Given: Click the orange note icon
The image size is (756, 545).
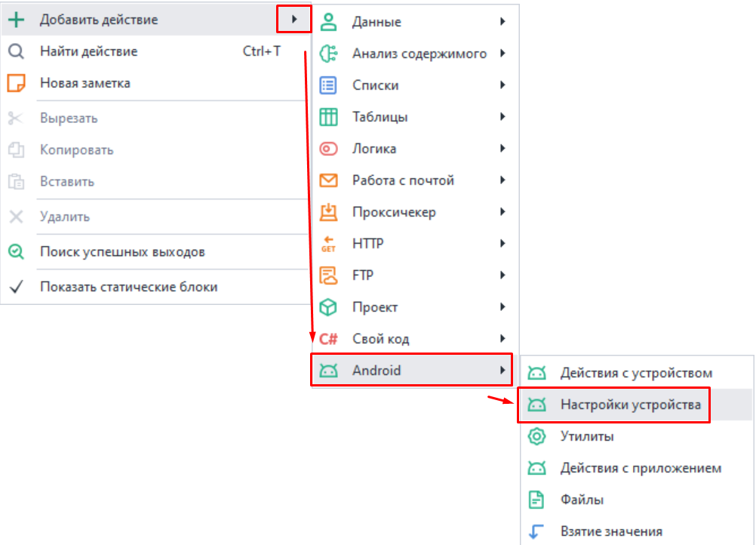Looking at the screenshot, I should coord(17,83).
